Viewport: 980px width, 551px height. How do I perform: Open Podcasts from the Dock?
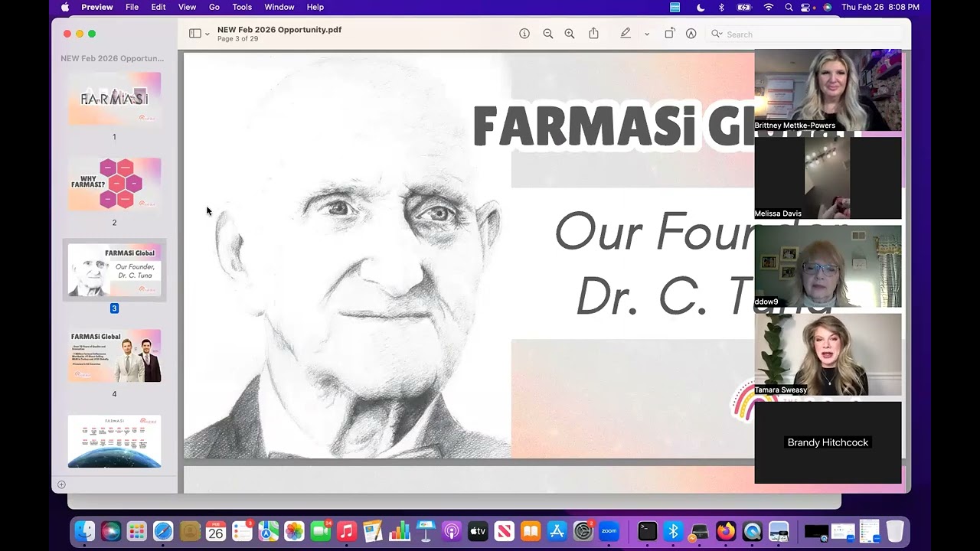click(452, 531)
